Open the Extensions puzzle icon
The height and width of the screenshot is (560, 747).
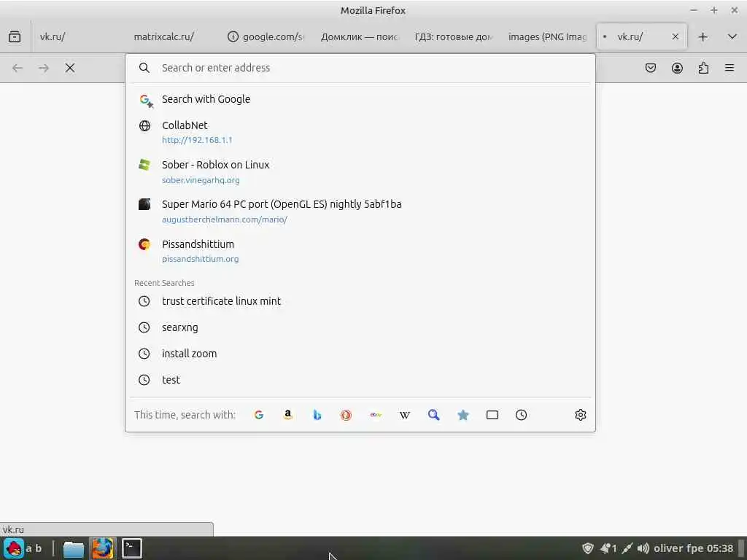[x=703, y=68]
